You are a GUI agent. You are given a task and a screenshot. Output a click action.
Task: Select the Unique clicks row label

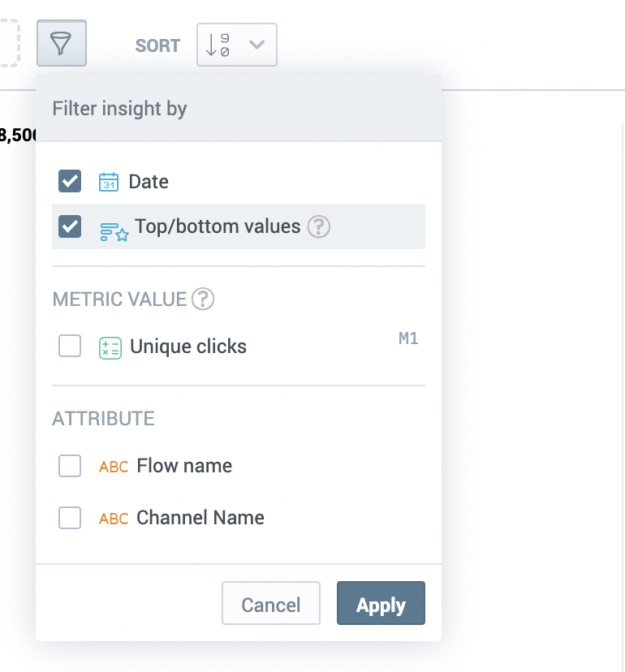pyautogui.click(x=187, y=347)
